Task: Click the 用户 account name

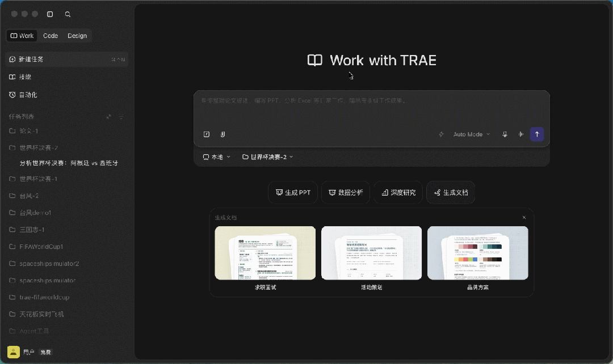Action: coord(28,352)
